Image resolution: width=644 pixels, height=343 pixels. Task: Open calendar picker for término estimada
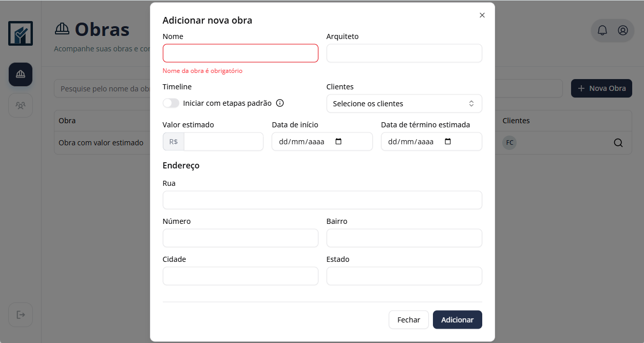(x=448, y=142)
